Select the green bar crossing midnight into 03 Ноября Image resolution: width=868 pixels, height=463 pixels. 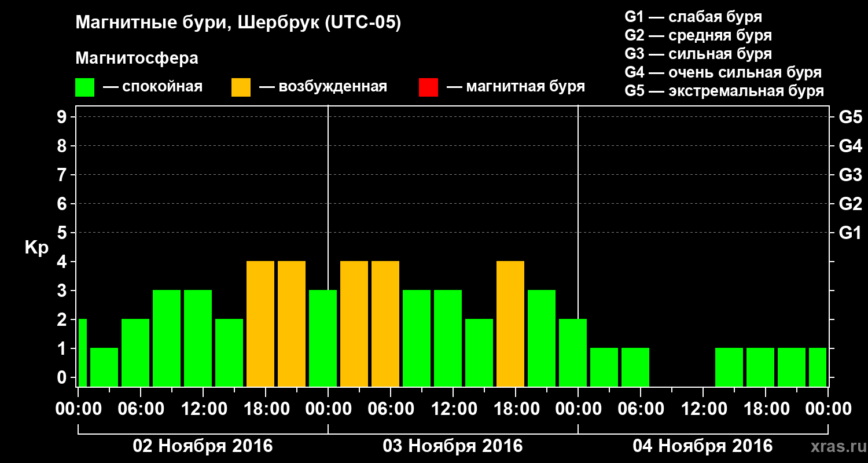[323, 339]
